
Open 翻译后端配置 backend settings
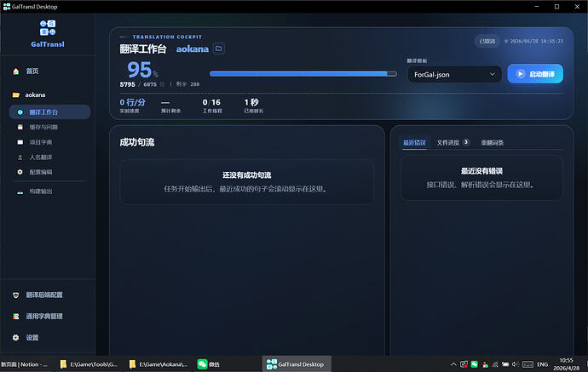(x=43, y=295)
